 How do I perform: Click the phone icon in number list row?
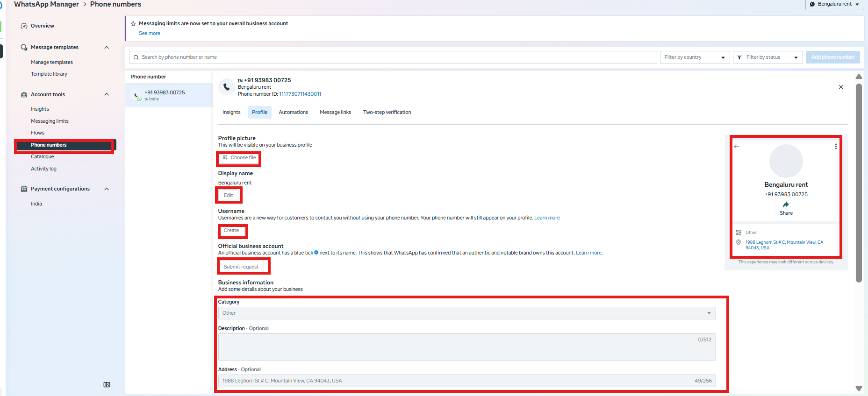point(136,95)
